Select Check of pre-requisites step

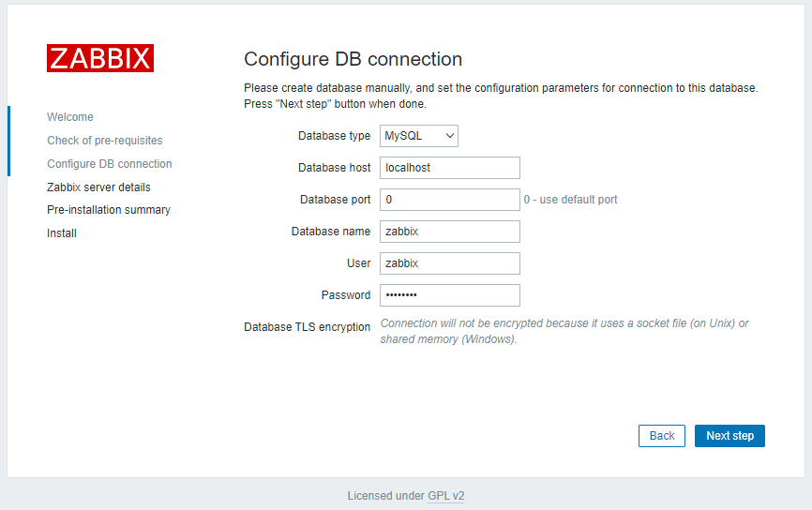(x=105, y=141)
